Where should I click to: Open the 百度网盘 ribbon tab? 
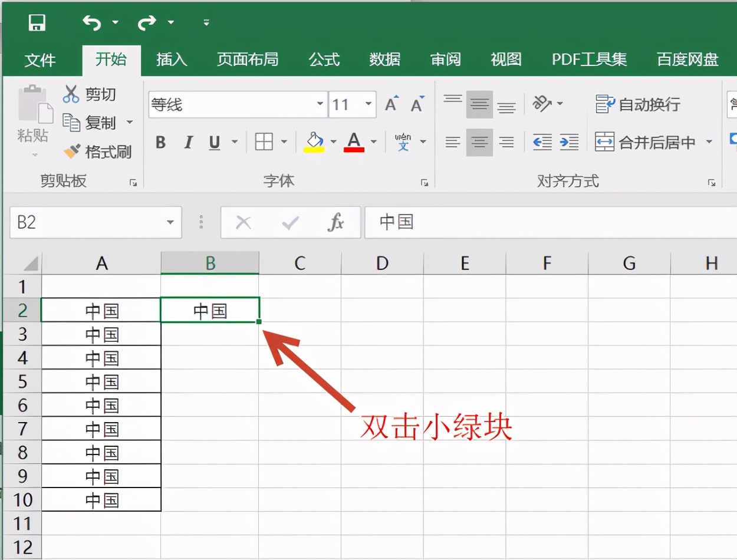tap(687, 60)
